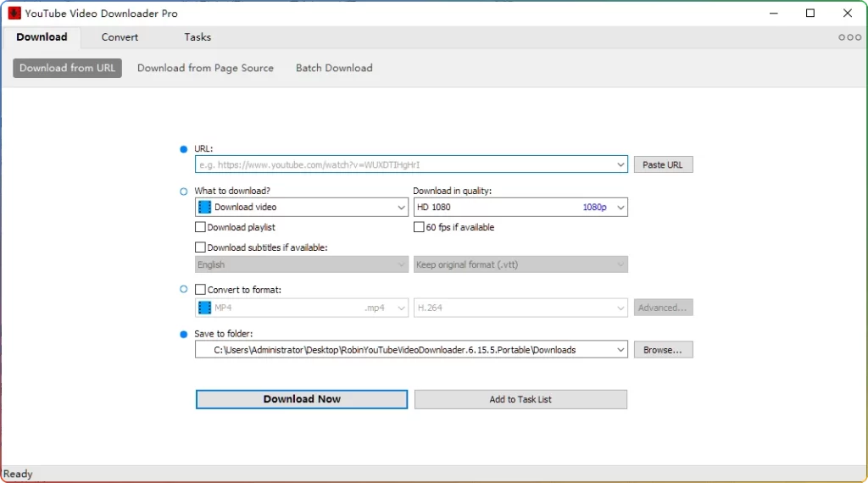
Task: Maximize the YouTube Video Downloader Pro window
Action: pyautogui.click(x=810, y=14)
